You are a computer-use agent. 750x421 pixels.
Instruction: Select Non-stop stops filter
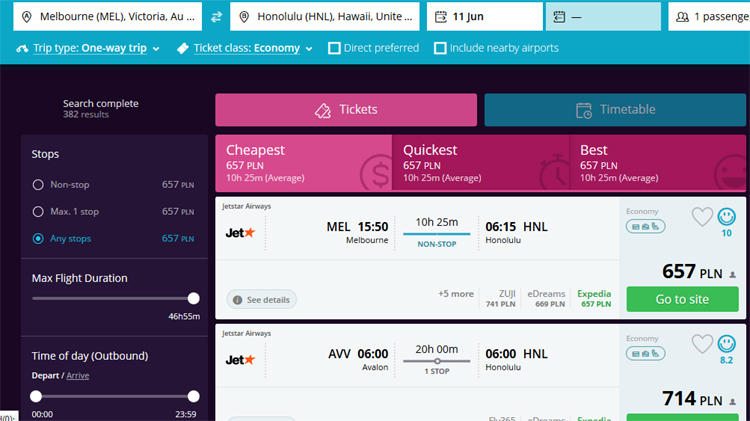click(38, 185)
